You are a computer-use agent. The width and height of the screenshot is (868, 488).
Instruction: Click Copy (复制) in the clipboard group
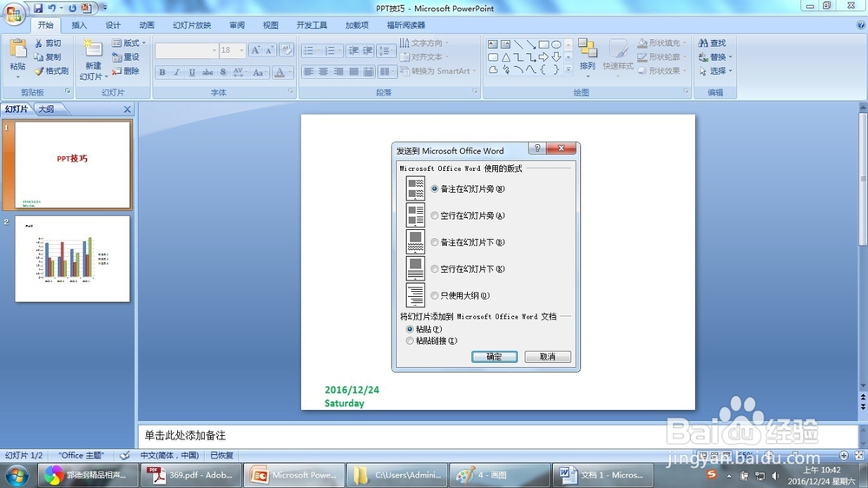click(48, 57)
